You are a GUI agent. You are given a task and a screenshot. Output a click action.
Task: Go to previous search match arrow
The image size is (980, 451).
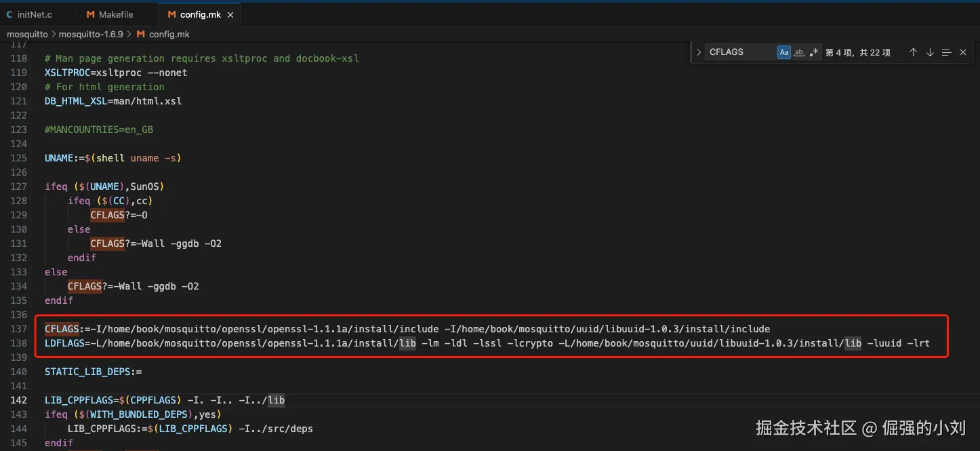(913, 52)
